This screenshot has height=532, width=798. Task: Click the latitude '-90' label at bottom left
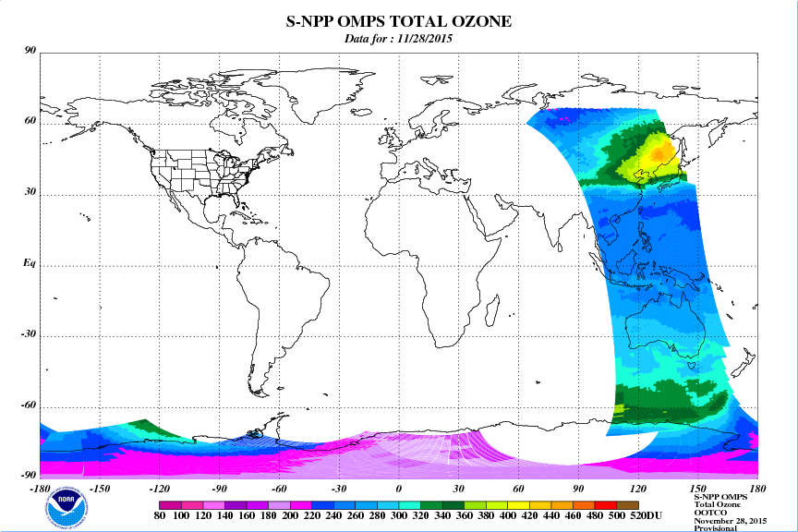(29, 475)
